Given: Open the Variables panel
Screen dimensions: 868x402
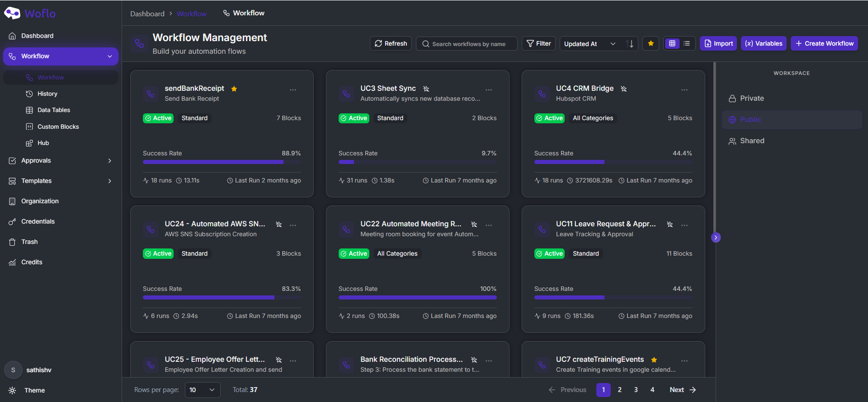Looking at the screenshot, I should click(x=764, y=43).
